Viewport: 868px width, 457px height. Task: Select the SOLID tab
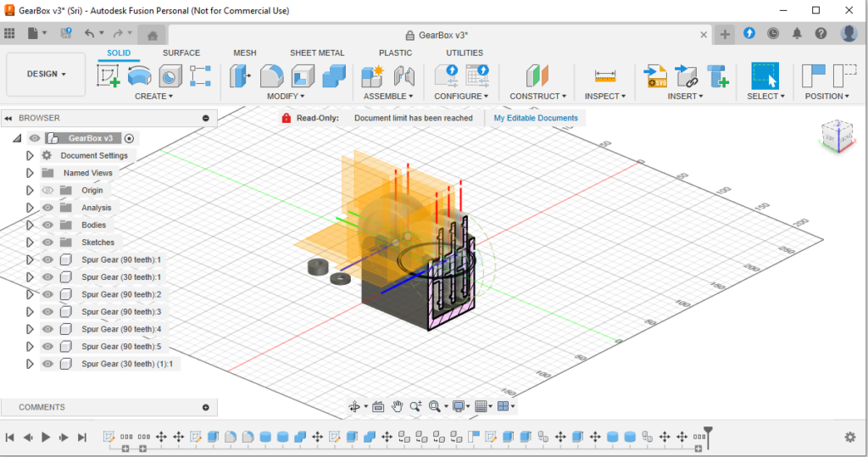[x=119, y=53]
